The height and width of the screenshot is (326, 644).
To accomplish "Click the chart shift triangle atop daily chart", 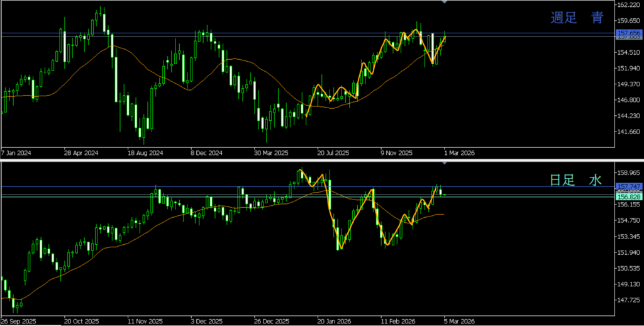I will (x=445, y=164).
